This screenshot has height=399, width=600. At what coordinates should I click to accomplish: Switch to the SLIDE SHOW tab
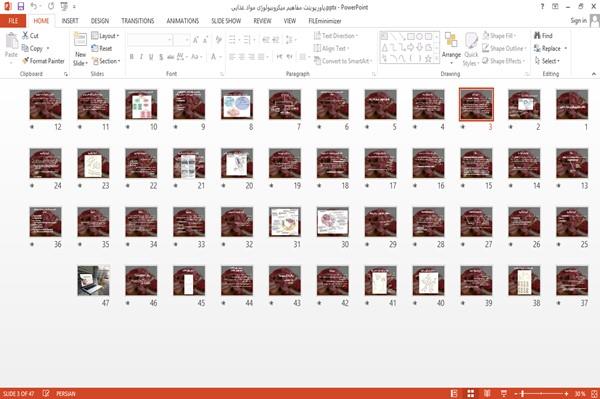(x=226, y=21)
